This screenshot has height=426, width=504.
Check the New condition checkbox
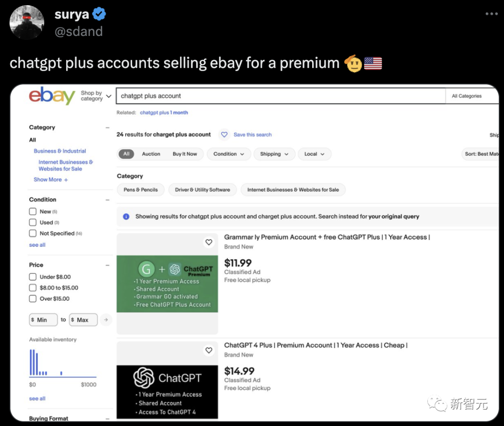(33, 211)
